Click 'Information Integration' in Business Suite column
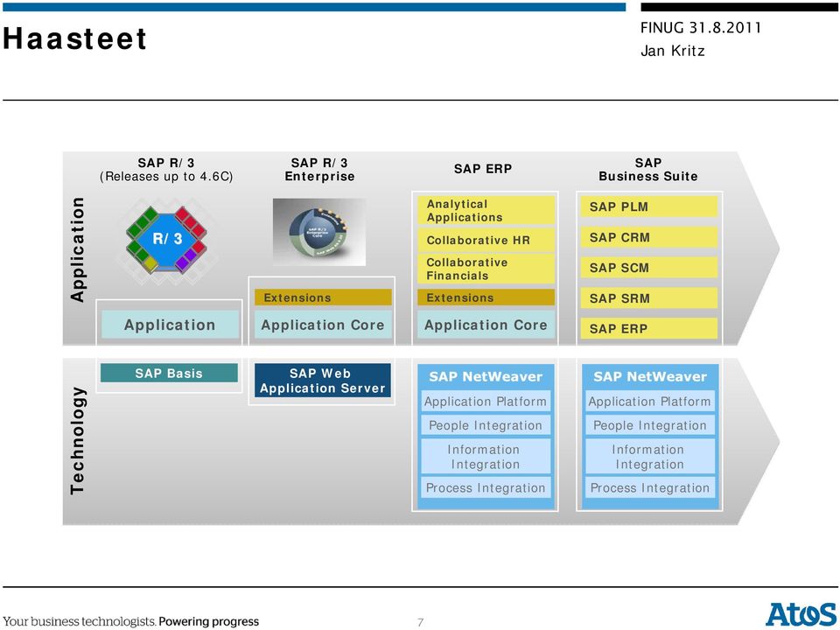This screenshot has height=630, width=840. click(650, 457)
